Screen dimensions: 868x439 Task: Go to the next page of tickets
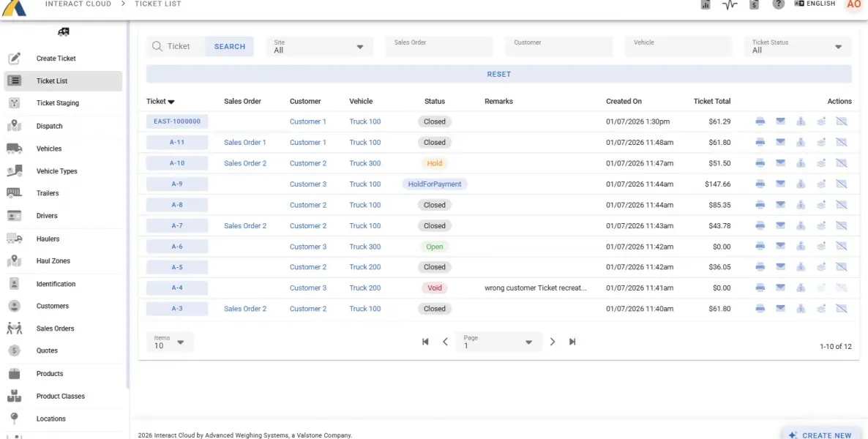click(553, 342)
